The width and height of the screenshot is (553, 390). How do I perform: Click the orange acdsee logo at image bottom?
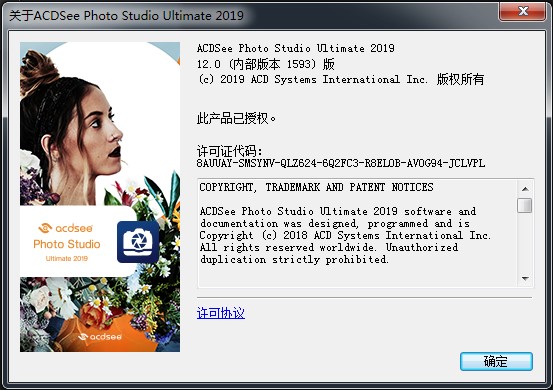click(100, 337)
